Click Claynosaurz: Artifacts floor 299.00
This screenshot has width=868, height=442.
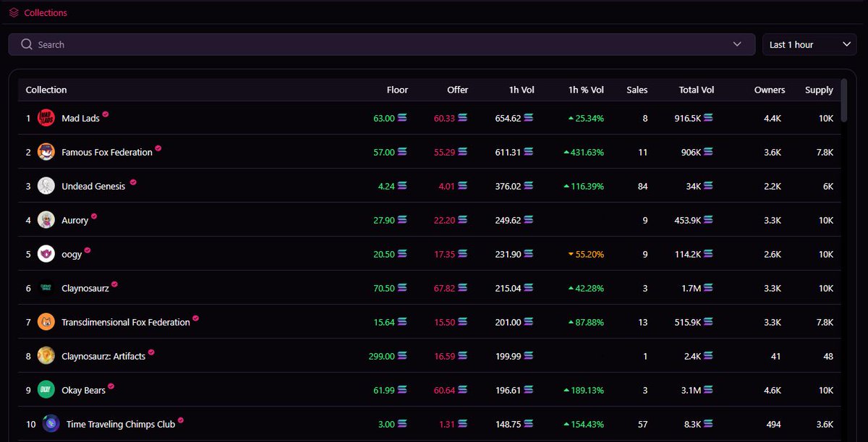tap(382, 356)
